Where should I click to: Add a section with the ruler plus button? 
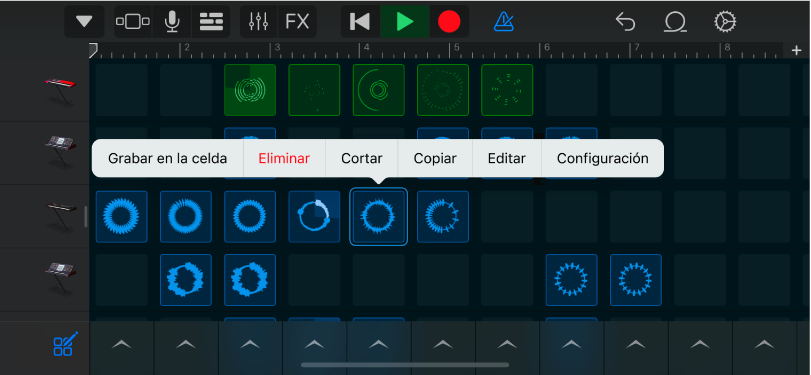point(797,50)
